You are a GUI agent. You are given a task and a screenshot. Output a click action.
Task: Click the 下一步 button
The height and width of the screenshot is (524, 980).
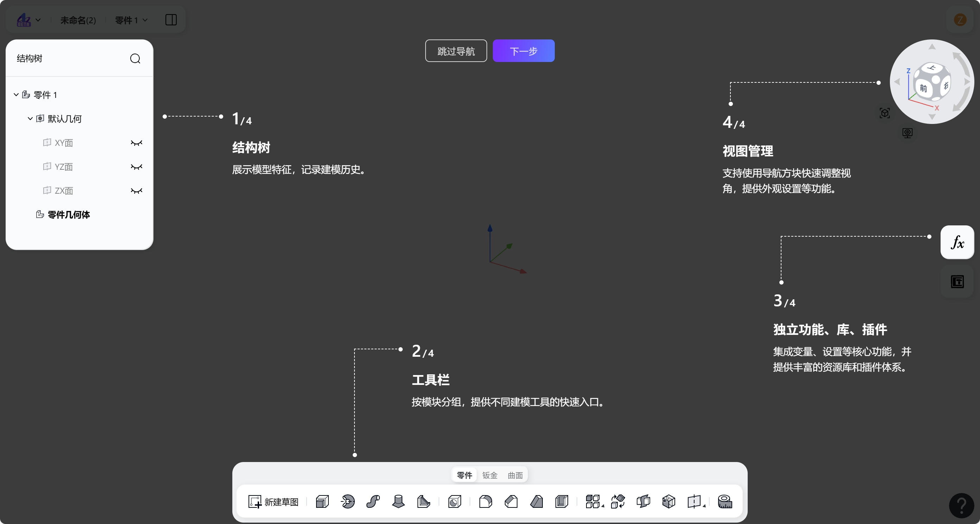point(523,51)
